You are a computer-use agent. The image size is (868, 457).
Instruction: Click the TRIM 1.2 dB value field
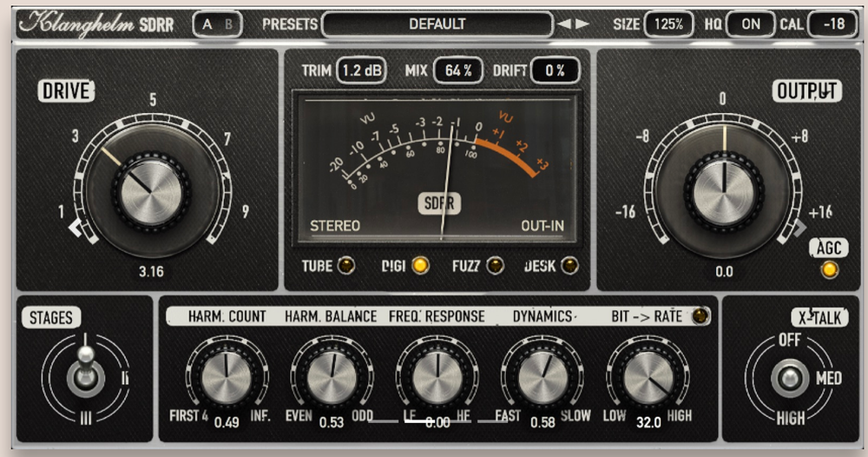tap(361, 70)
